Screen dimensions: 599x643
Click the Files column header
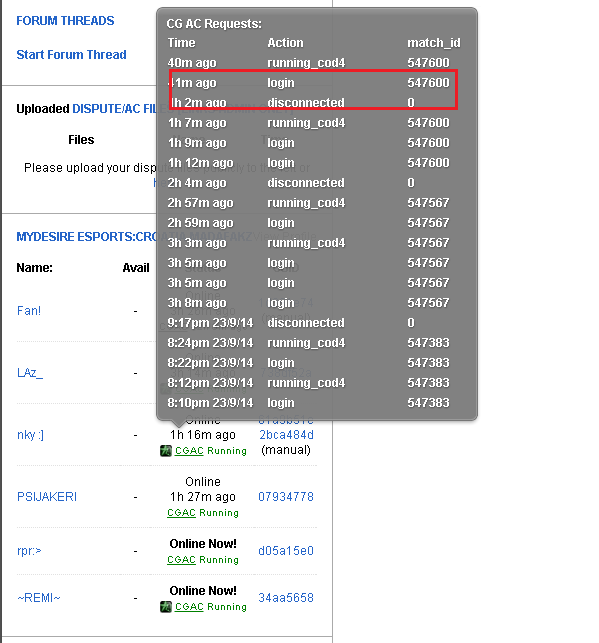click(81, 140)
